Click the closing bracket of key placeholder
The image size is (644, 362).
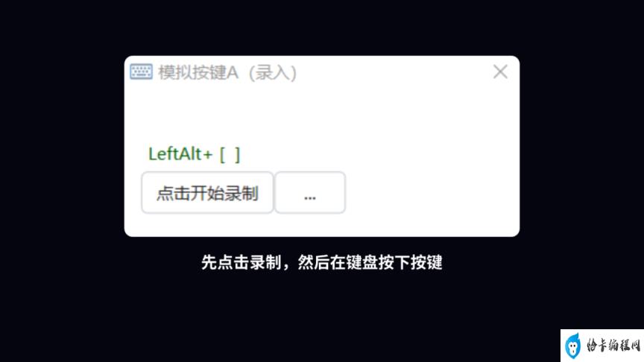237,155
